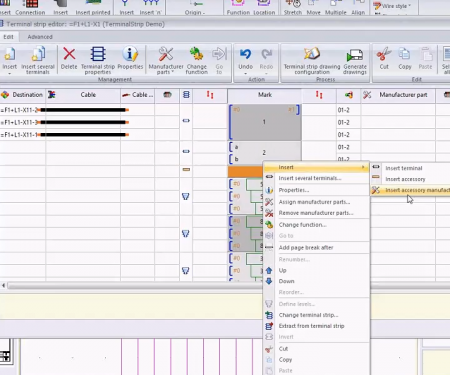Select the =F1+L1-X11-1 destination cell
The width and height of the screenshot is (450, 375).
(23, 135)
